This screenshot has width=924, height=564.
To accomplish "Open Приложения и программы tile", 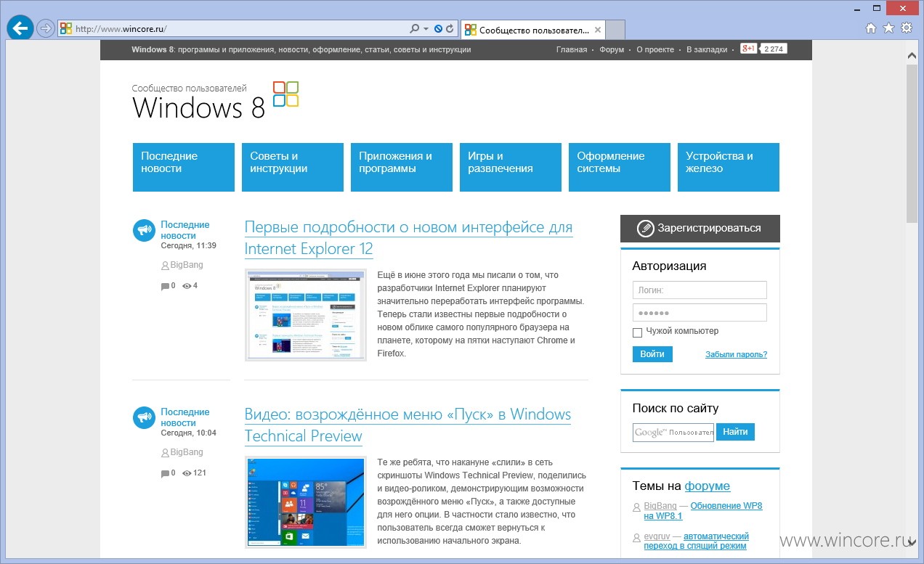I will pos(402,167).
